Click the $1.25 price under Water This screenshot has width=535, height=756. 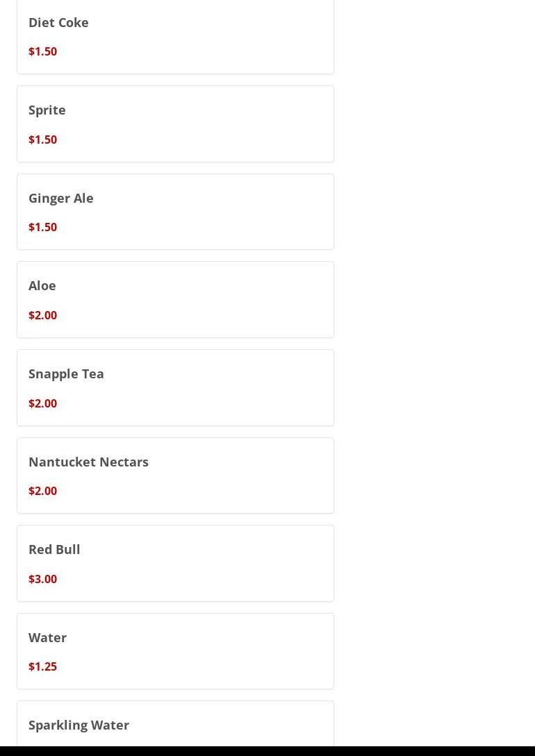click(x=42, y=667)
